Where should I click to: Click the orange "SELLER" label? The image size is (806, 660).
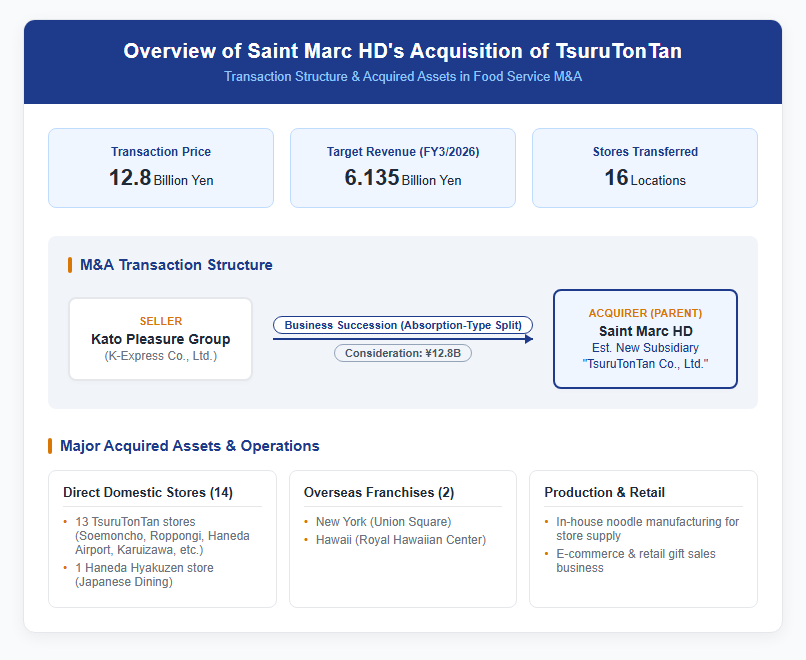[x=161, y=321]
